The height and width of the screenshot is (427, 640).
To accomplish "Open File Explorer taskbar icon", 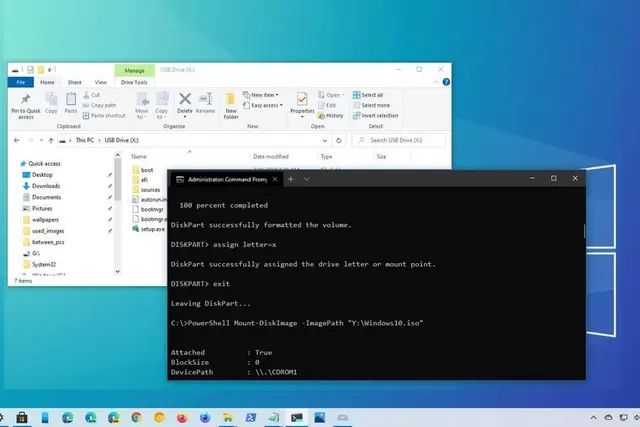I will pyautogui.click(x=228, y=417).
